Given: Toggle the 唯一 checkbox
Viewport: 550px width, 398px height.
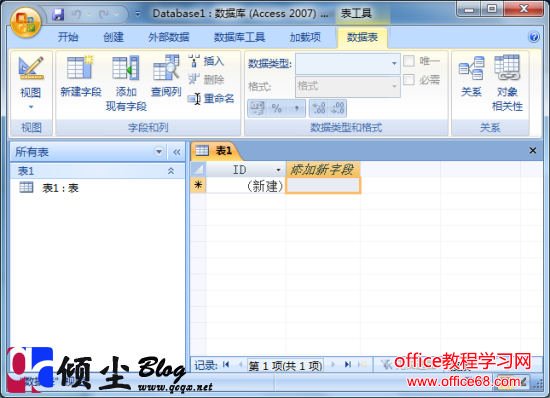Looking at the screenshot, I should tap(409, 61).
